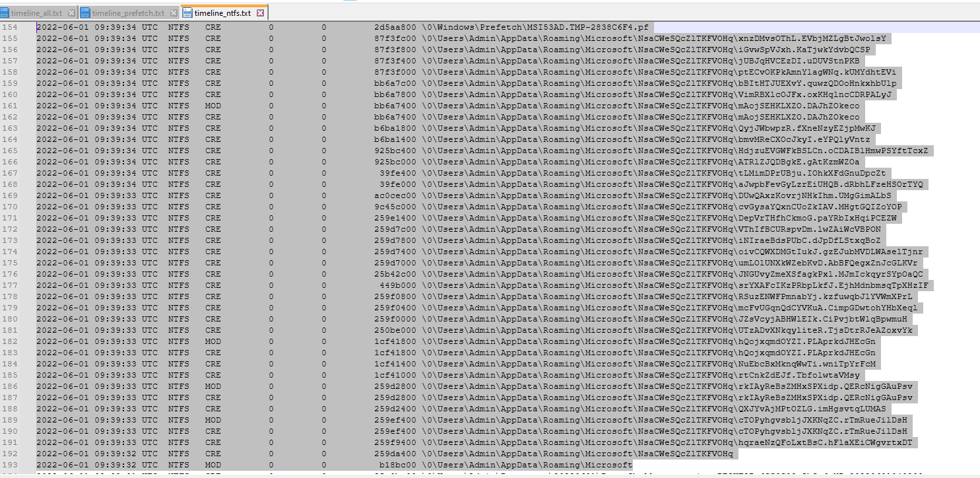Close the timeline_ntfs.txt tab

tap(260, 13)
